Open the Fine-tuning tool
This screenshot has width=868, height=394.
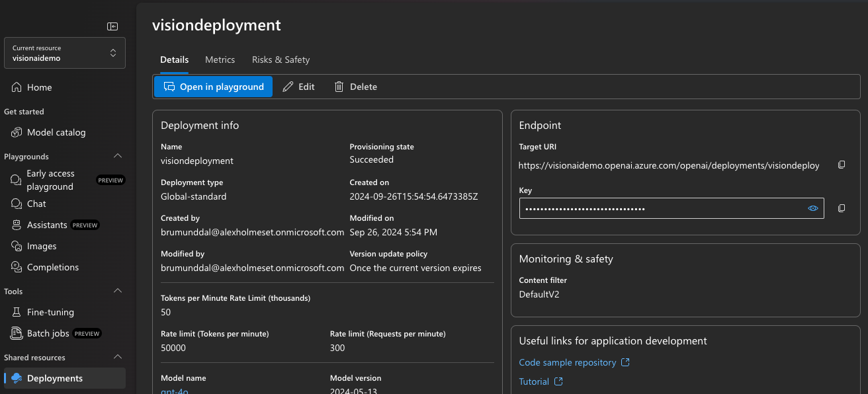click(x=50, y=312)
